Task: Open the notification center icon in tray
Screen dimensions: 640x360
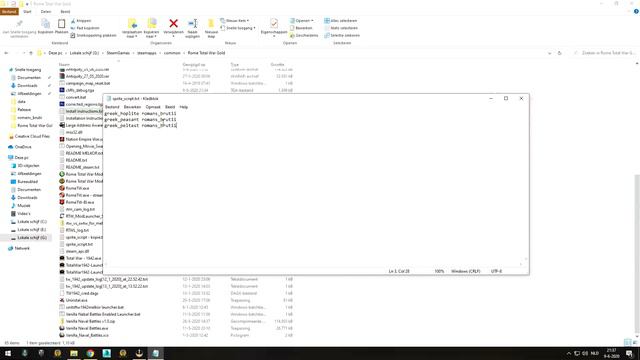Action: click(x=629, y=353)
